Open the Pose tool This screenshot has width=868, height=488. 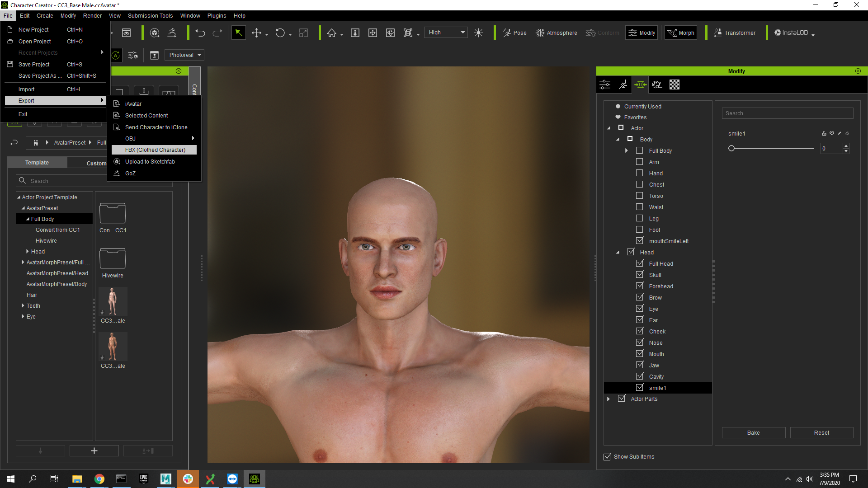click(514, 33)
